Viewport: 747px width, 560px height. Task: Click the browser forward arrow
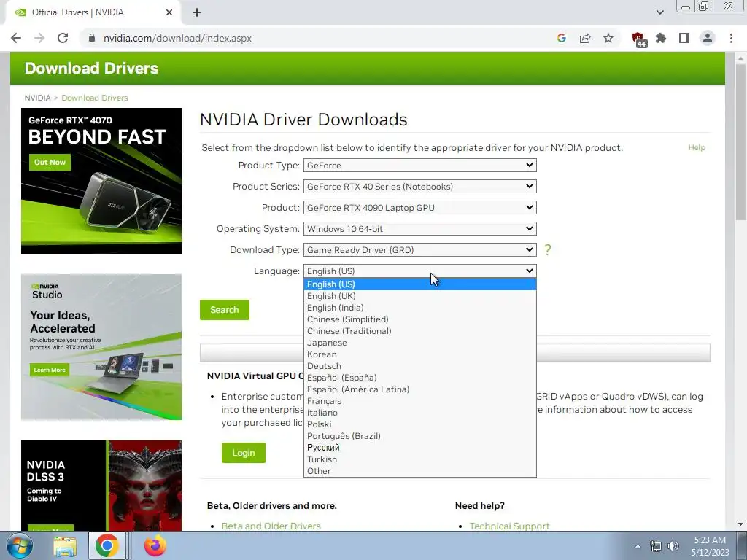pyautogui.click(x=39, y=38)
